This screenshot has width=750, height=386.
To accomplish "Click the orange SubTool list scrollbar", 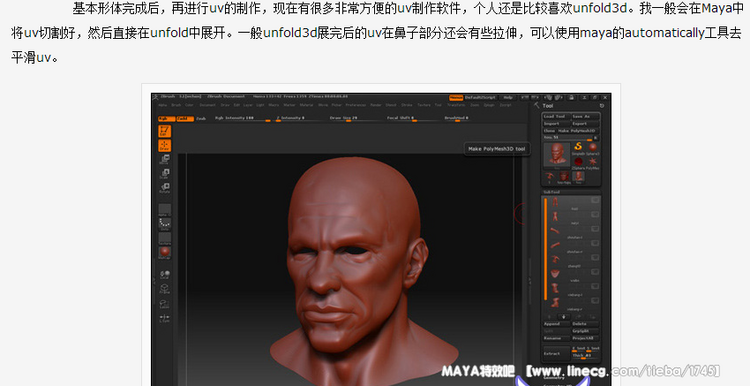I will click(546, 249).
